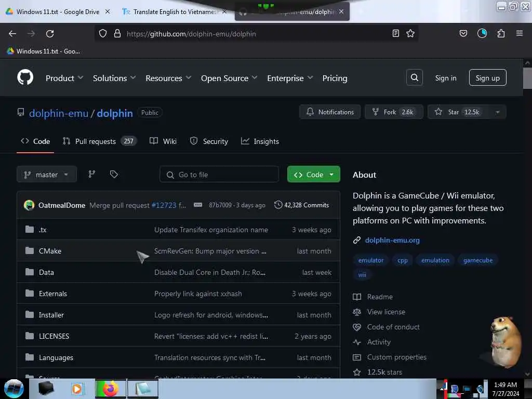The height and width of the screenshot is (399, 532).
Task: Click the notepad taskbar icon
Action: click(143, 389)
